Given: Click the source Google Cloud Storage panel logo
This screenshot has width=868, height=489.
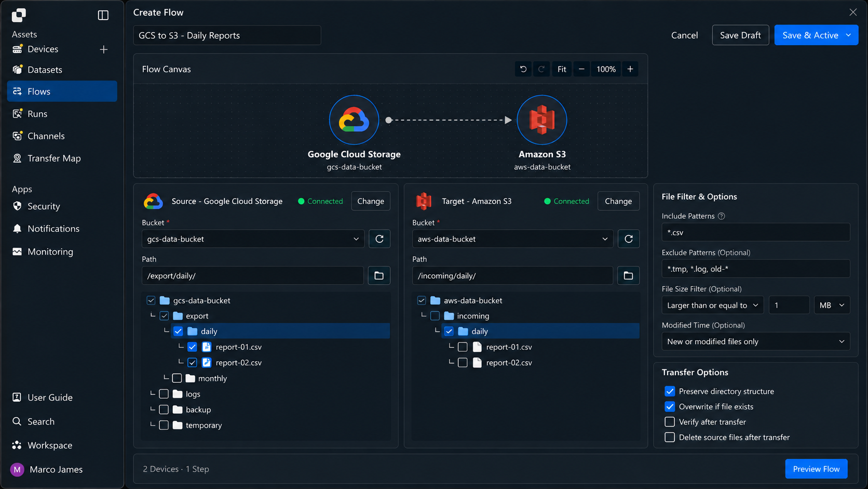Looking at the screenshot, I should [x=153, y=201].
